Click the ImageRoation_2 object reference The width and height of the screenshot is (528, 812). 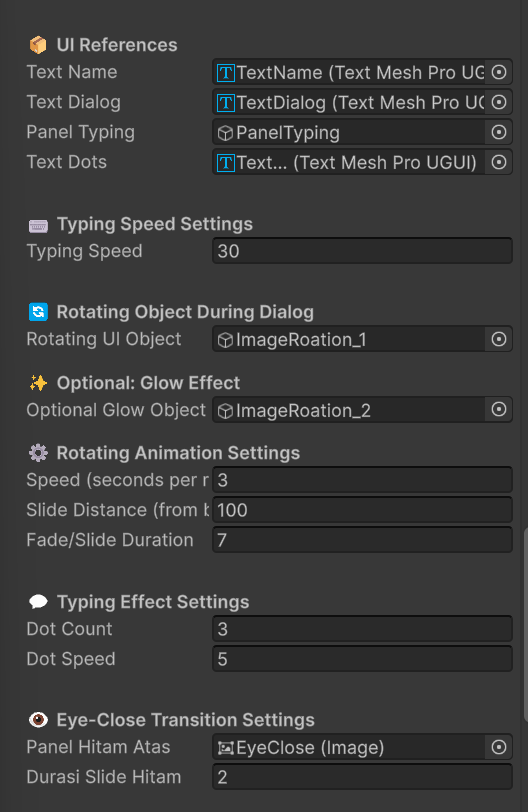pos(349,410)
